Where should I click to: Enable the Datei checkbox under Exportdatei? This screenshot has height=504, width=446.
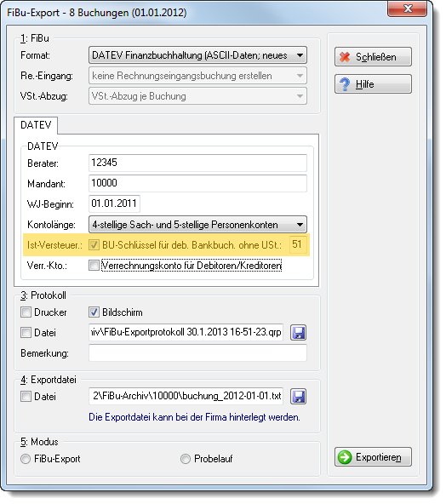pyautogui.click(x=26, y=397)
